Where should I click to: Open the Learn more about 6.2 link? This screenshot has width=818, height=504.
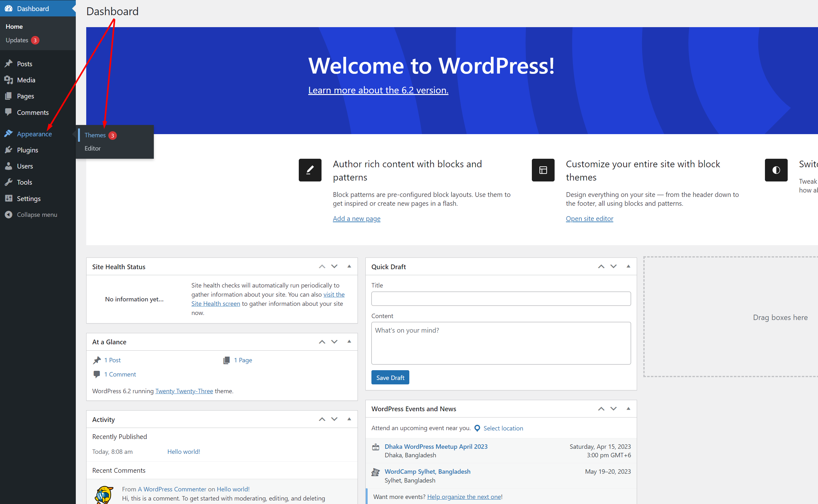point(378,90)
